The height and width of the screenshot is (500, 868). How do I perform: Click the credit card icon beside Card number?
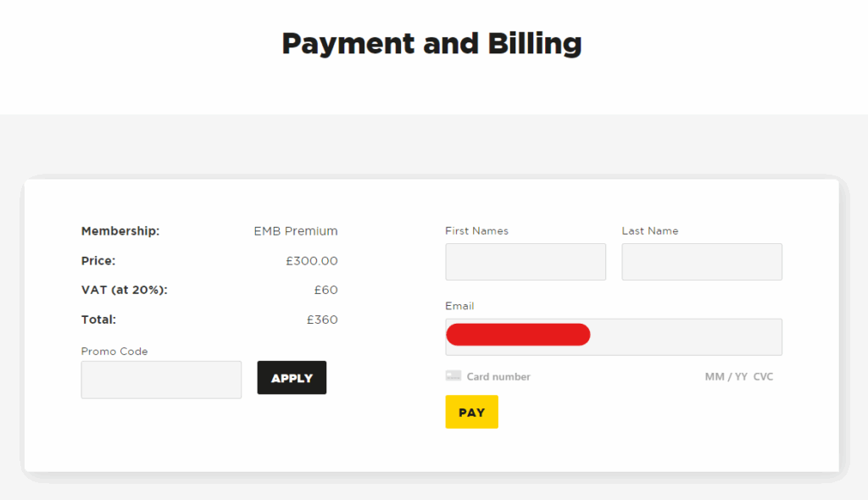pyautogui.click(x=453, y=376)
